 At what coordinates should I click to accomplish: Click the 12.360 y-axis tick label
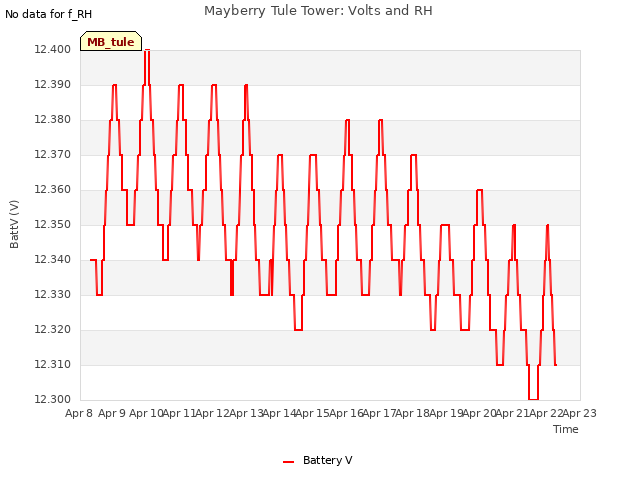(53, 190)
